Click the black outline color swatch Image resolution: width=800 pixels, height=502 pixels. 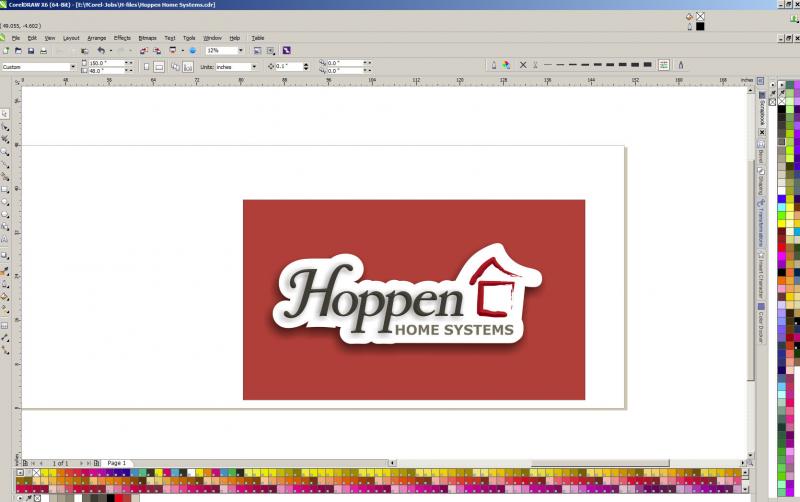(x=700, y=26)
